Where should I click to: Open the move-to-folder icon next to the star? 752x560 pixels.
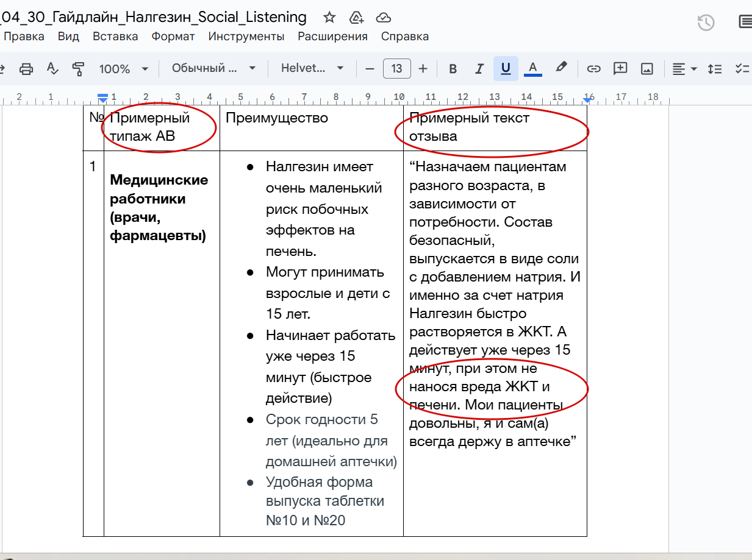pos(357,17)
